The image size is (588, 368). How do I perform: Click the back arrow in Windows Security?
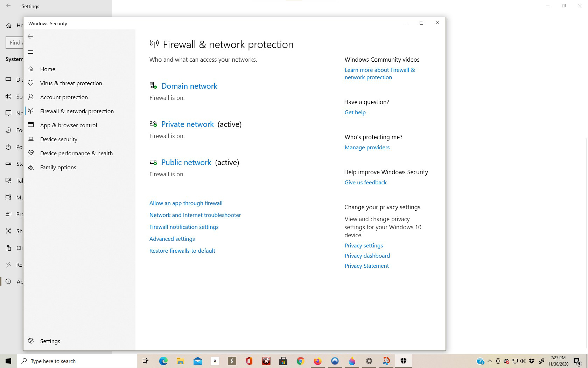coord(30,36)
